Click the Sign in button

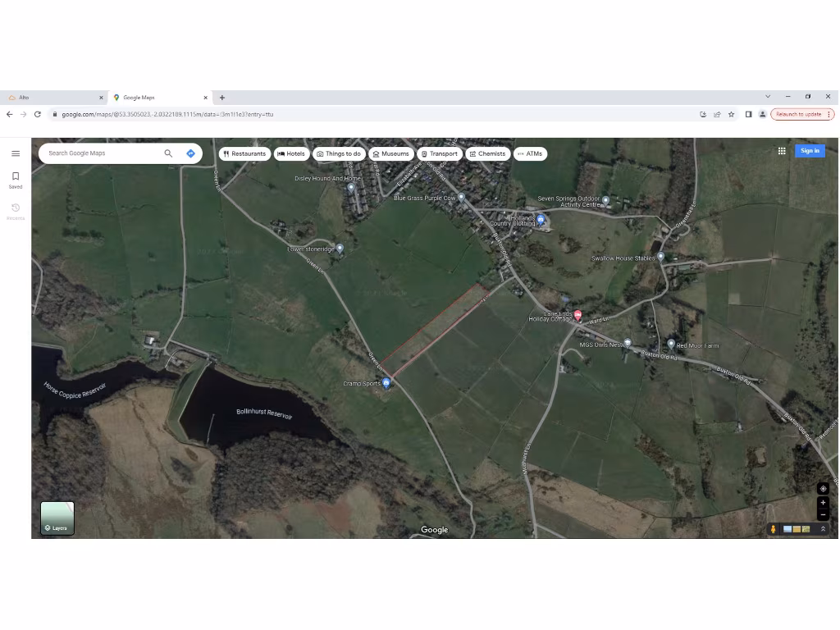coord(810,151)
